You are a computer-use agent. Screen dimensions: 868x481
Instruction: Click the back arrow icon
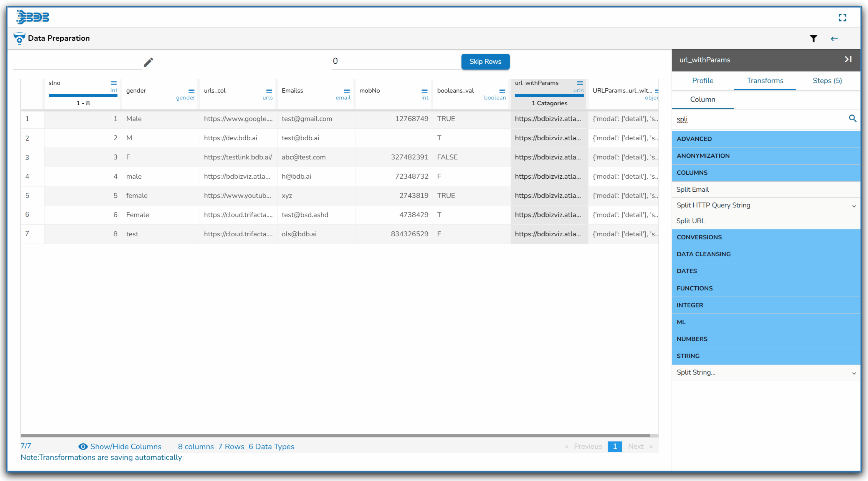[834, 38]
